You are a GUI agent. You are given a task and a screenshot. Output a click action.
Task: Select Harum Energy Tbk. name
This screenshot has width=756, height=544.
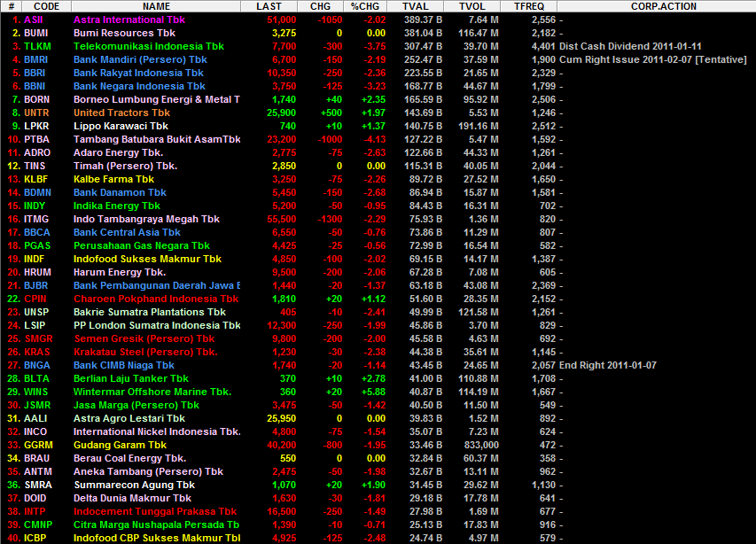pyautogui.click(x=119, y=272)
